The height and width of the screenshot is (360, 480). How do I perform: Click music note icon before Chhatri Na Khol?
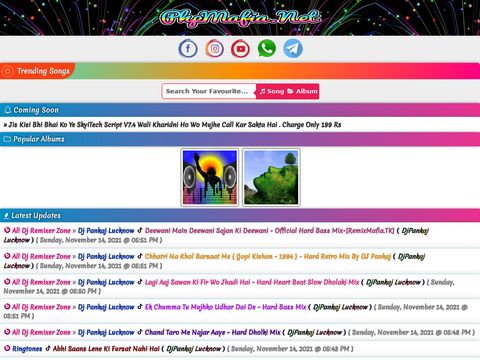[x=140, y=256]
